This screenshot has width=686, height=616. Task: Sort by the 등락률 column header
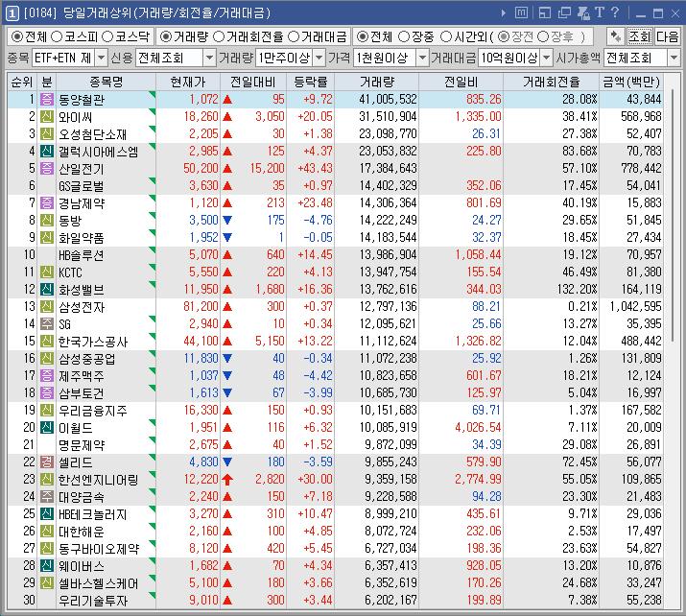tap(310, 82)
